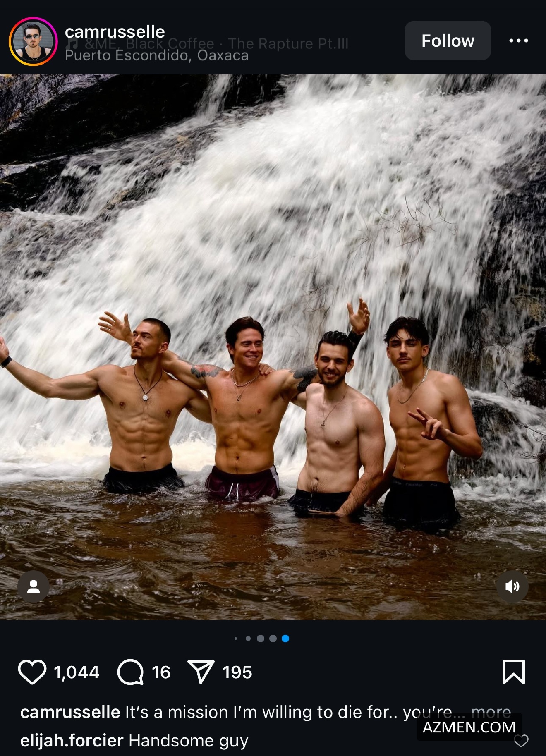Image resolution: width=546 pixels, height=756 pixels.
Task: View the list of 1,044 likes
Action: [x=77, y=672]
